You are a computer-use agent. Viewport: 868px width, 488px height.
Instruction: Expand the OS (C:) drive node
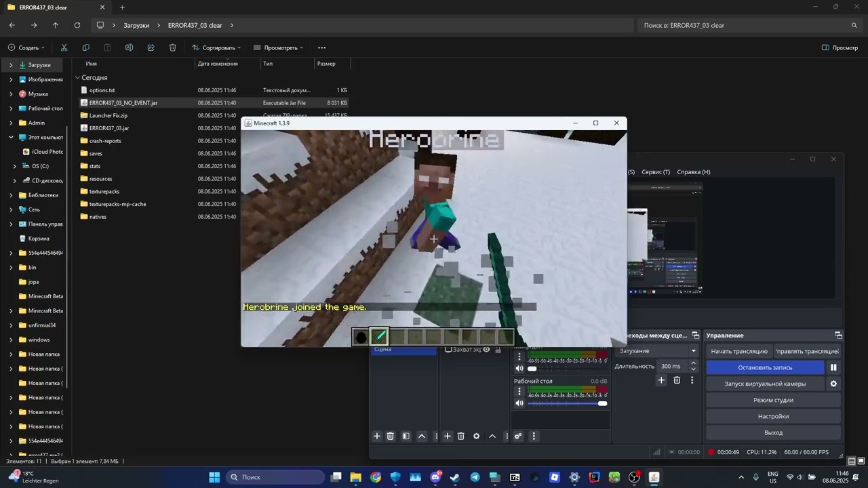(x=15, y=166)
